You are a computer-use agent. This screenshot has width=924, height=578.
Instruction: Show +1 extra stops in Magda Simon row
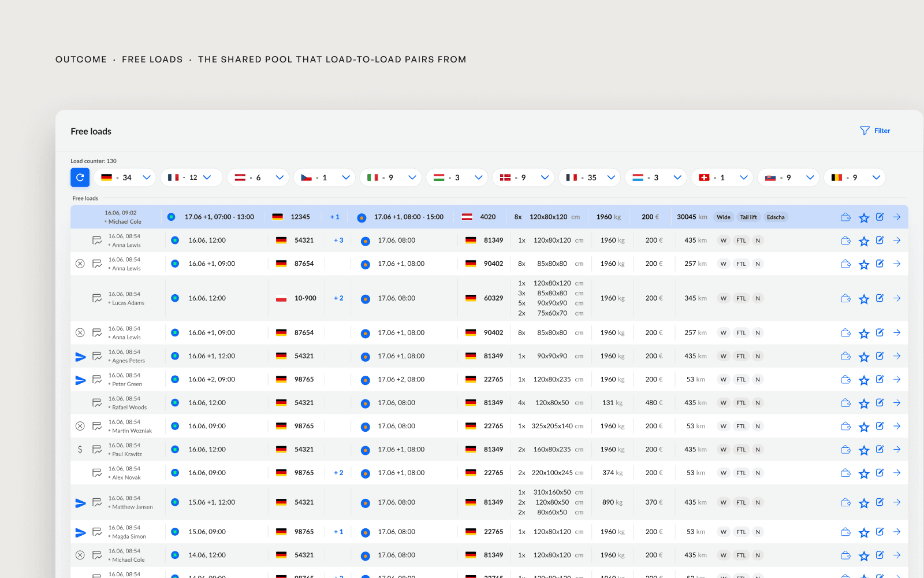(338, 532)
